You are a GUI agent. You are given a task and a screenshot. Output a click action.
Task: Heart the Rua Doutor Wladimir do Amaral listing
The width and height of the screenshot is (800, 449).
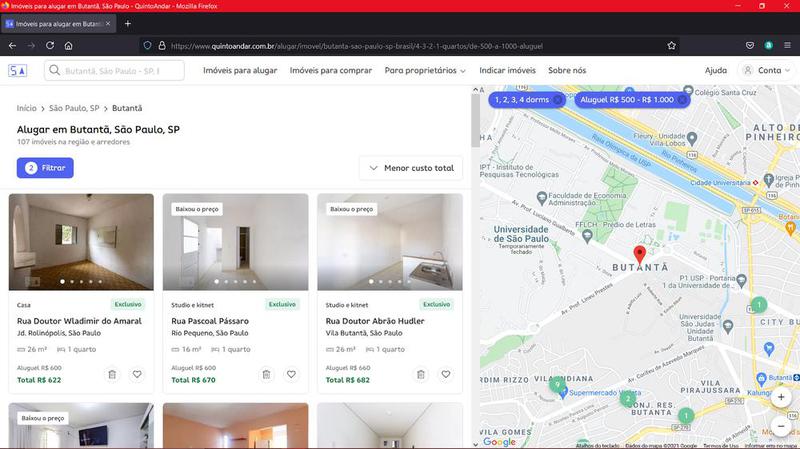[x=137, y=374]
